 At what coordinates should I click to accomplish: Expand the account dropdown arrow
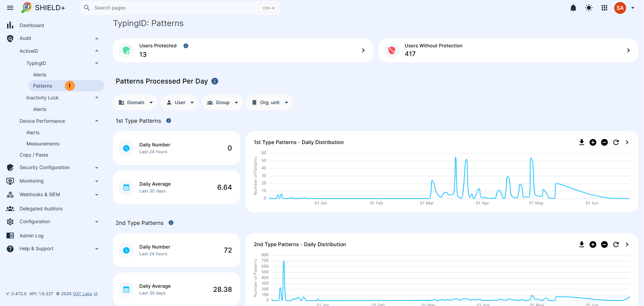pos(633,8)
